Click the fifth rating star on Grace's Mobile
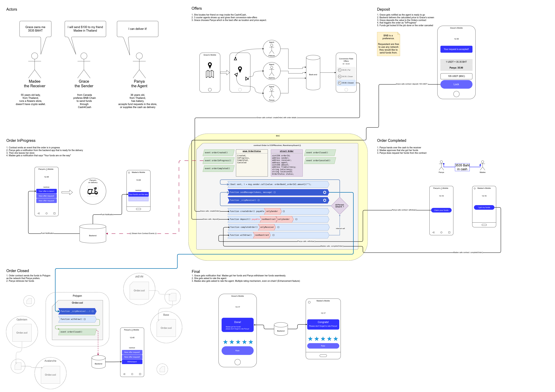Viewport: 555px width, 392px height. pos(251,342)
